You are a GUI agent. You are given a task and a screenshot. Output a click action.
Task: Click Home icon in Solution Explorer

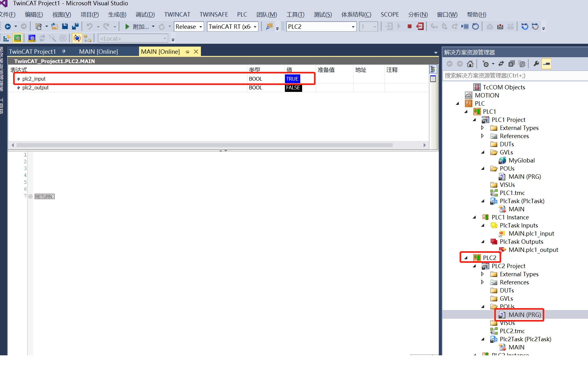(470, 64)
